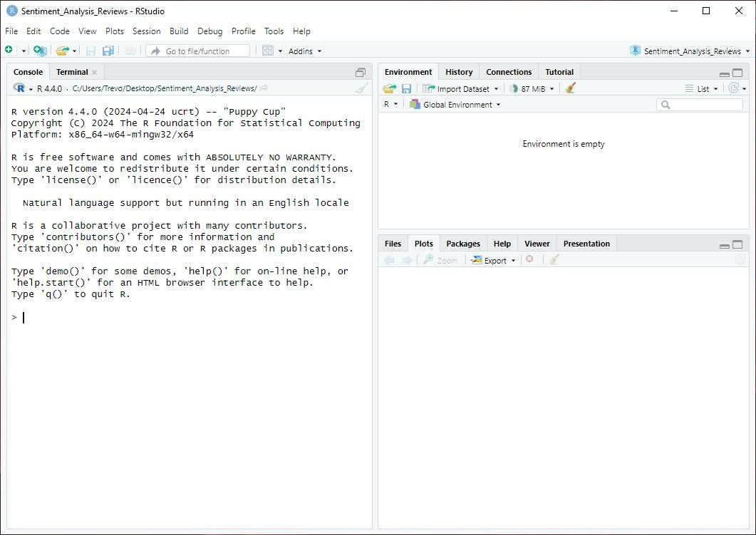756x535 pixels.
Task: Click the New File green plus icon
Action: pos(9,50)
